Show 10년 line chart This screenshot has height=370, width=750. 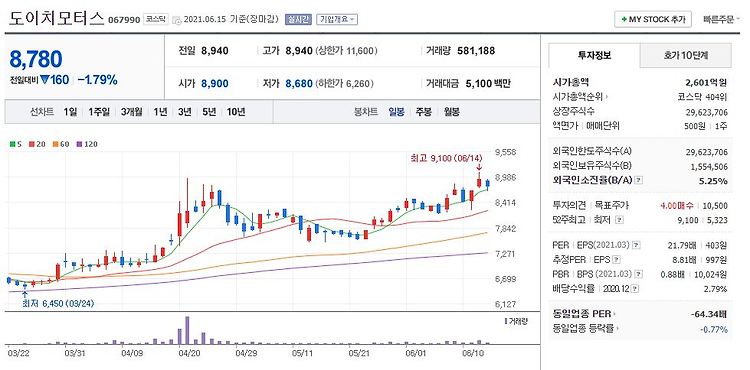[236, 112]
